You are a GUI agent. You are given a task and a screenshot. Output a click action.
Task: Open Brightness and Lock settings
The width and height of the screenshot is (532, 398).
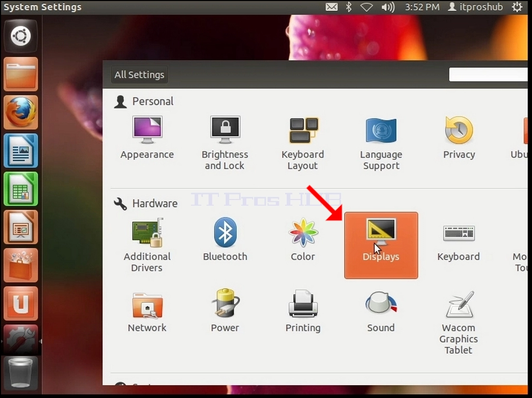(225, 143)
